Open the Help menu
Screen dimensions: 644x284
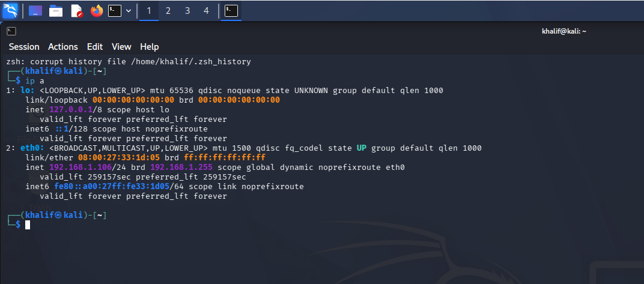pyautogui.click(x=150, y=47)
